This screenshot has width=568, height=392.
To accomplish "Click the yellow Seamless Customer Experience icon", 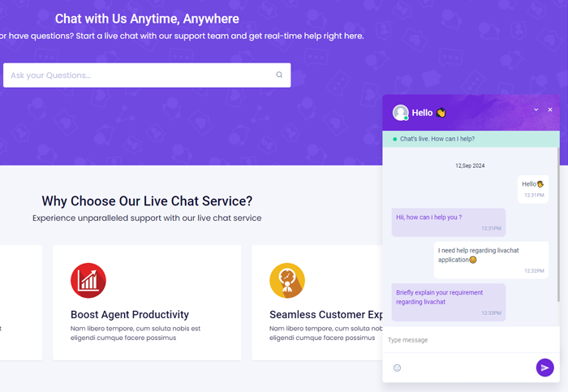I will (287, 281).
